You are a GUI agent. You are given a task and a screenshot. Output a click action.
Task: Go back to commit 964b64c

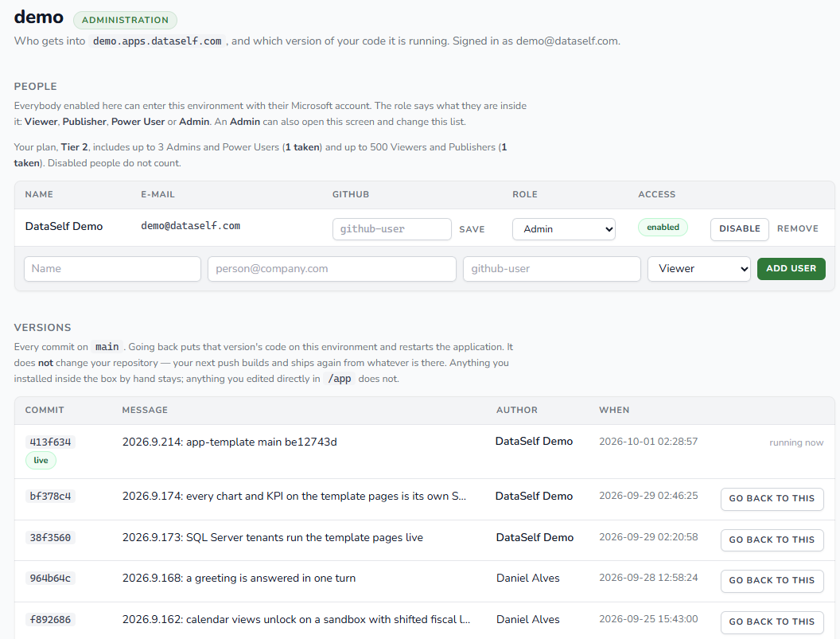pyautogui.click(x=772, y=581)
